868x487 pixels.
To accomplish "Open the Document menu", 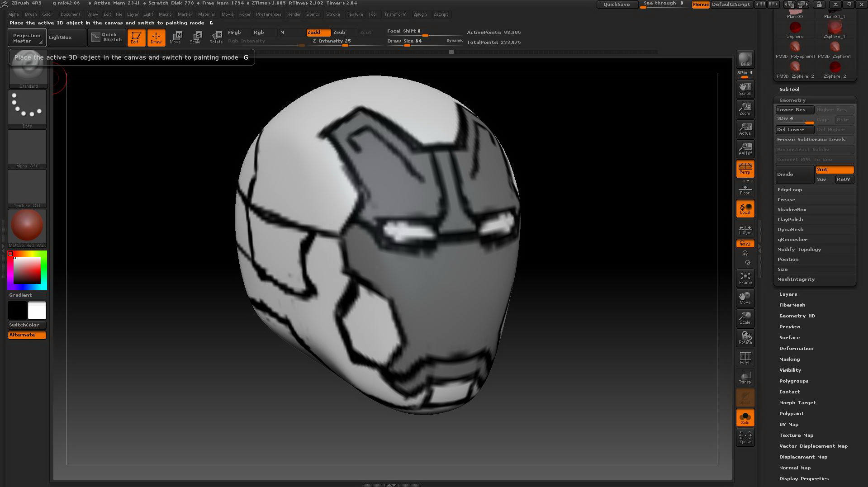I will 71,14.
